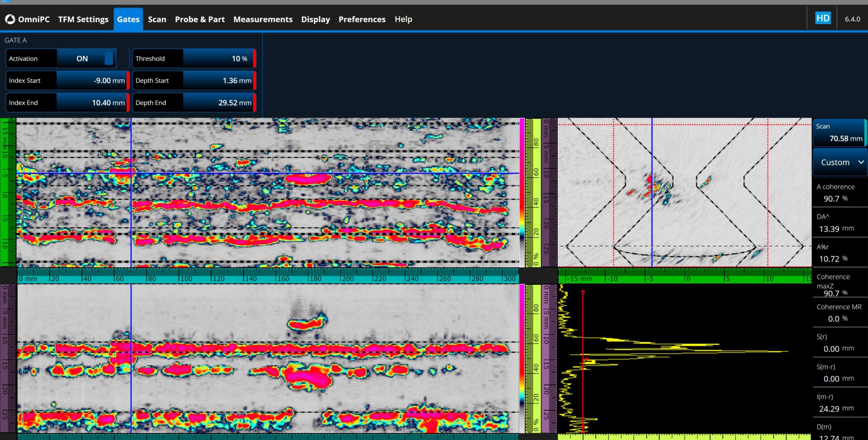Expand the Custom readings dropdown
Image resolution: width=868 pixels, height=440 pixels.
840,162
